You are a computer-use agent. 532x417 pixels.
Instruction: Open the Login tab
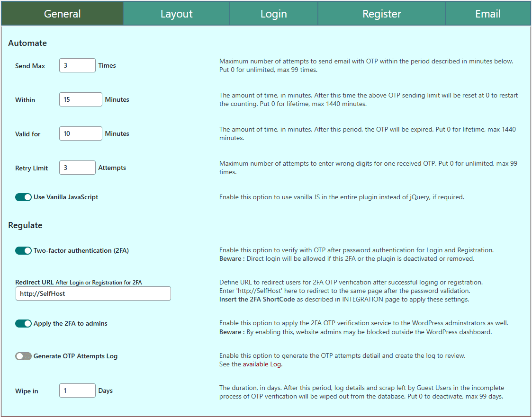[x=273, y=14]
